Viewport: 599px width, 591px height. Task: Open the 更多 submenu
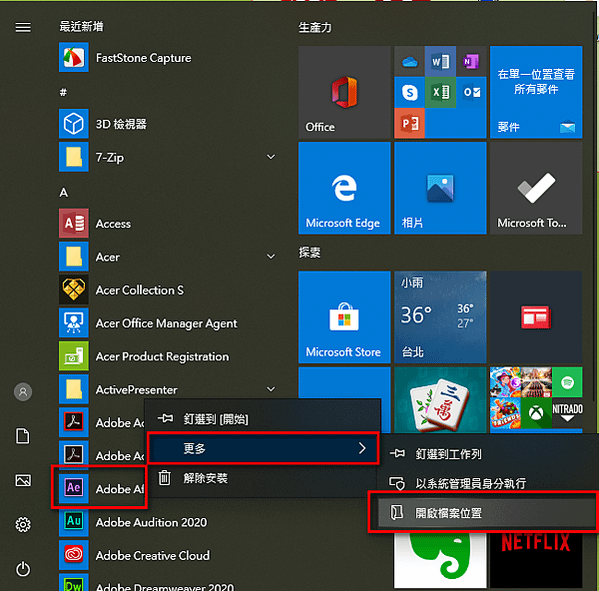(263, 448)
